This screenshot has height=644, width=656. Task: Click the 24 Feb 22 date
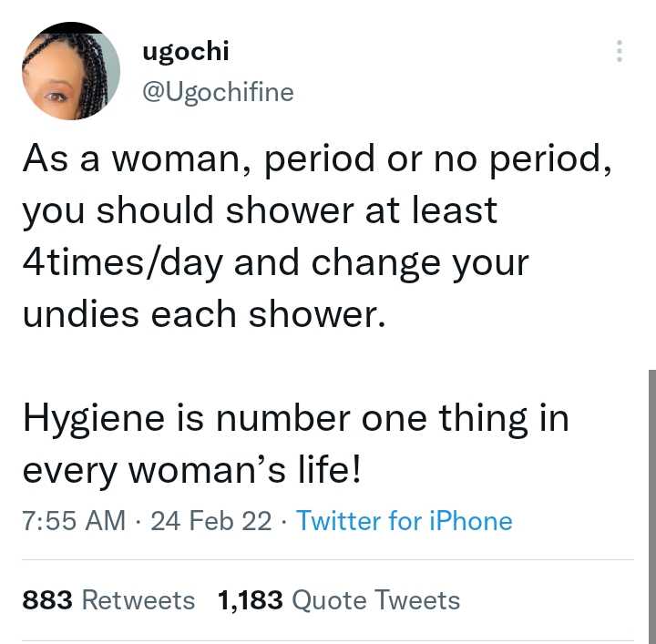(210, 521)
